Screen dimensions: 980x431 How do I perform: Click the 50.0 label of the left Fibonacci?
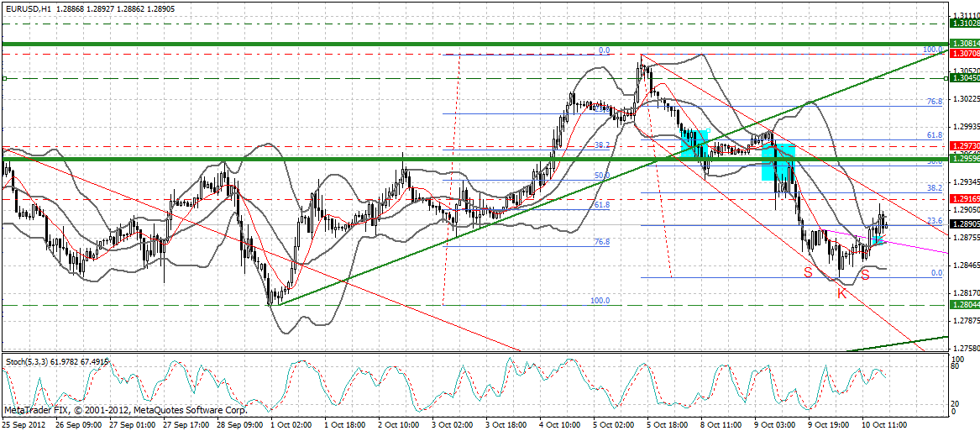(x=601, y=176)
